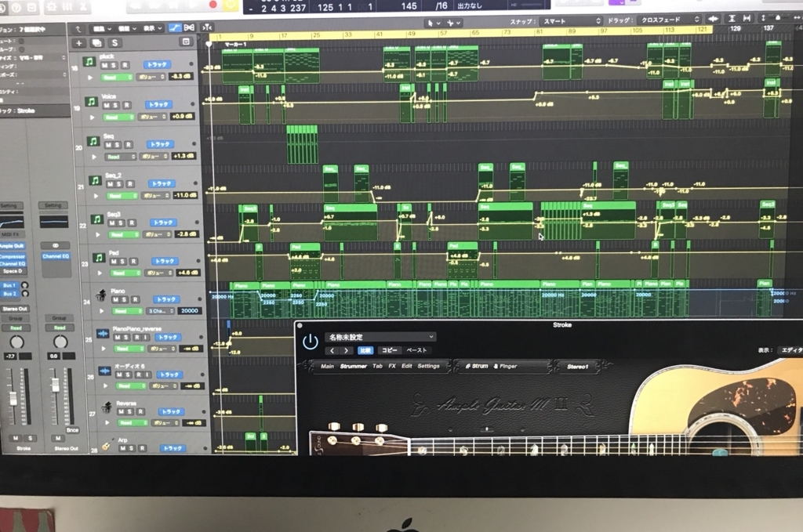
Task: Open the command-click marquee tool menu
Action: pos(453,23)
